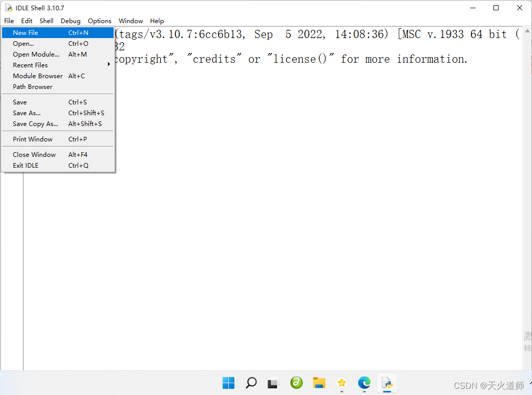Select the Open... menu entry
The image size is (532, 395).
58,43
